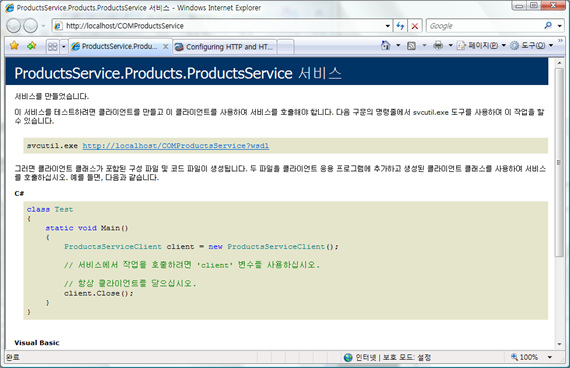Open the 도구(O) tools menu
The image size is (570, 368).
pos(531,45)
